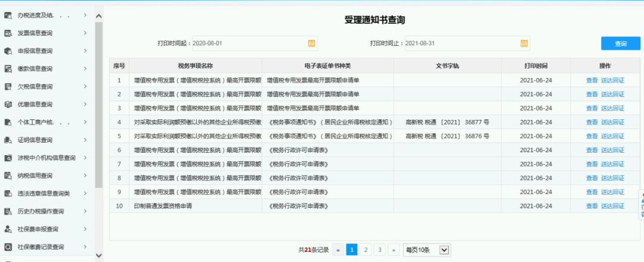Expand the 优惠信息查询 menu chevron
This screenshot has width=644, height=262.
click(85, 104)
